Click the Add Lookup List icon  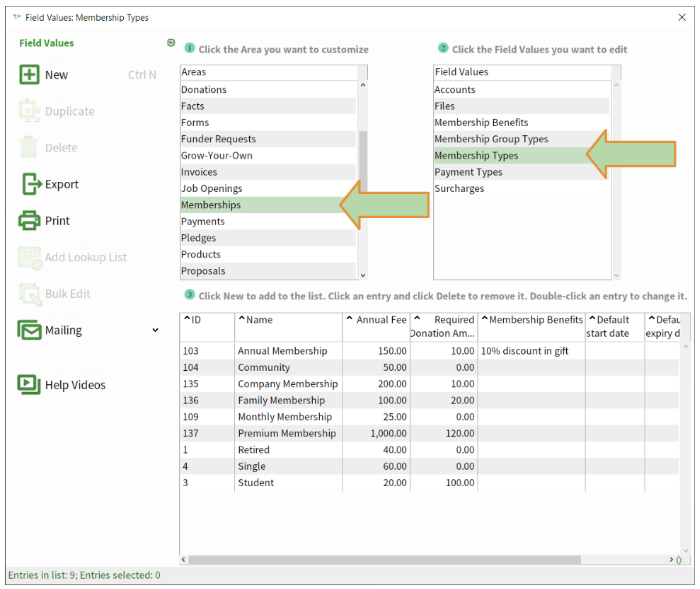[30, 258]
